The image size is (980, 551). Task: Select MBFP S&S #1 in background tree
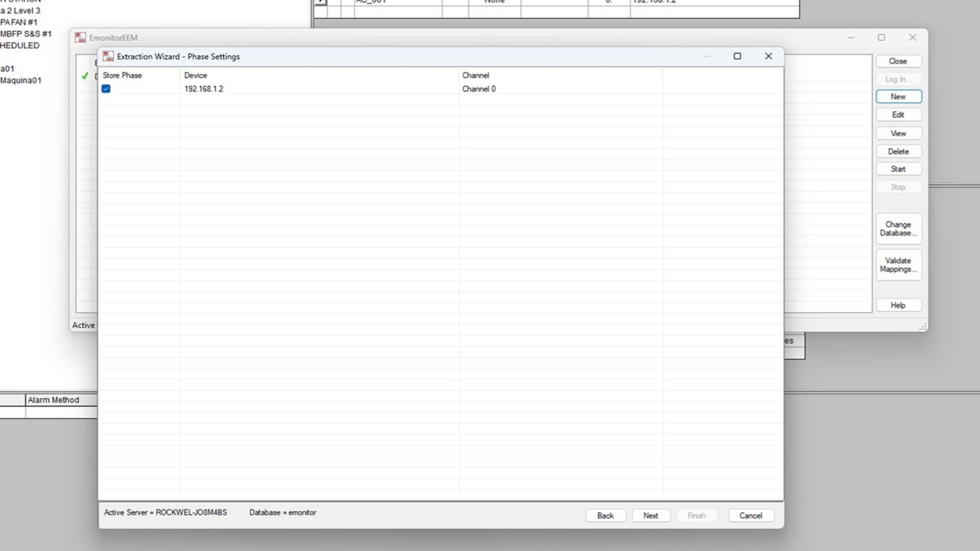pos(26,34)
